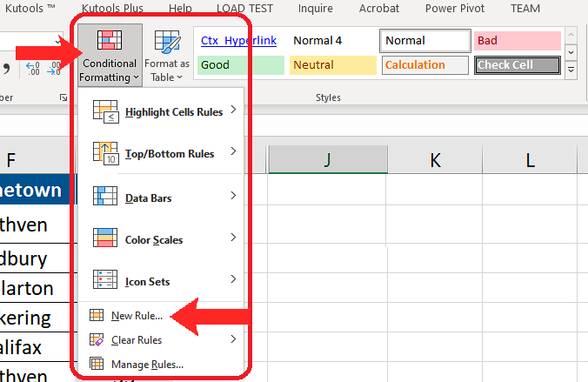This screenshot has width=588, height=382.
Task: Open Format as Table dropdown
Action: click(x=166, y=55)
